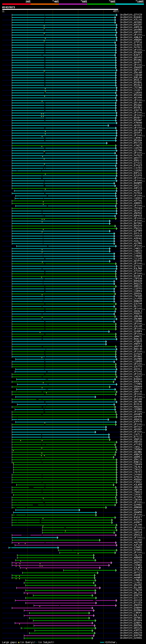This screenshot has width=146, height=644.
Task: Select hit label UniRef100_Q5UZM2
Action: coord(131,585)
